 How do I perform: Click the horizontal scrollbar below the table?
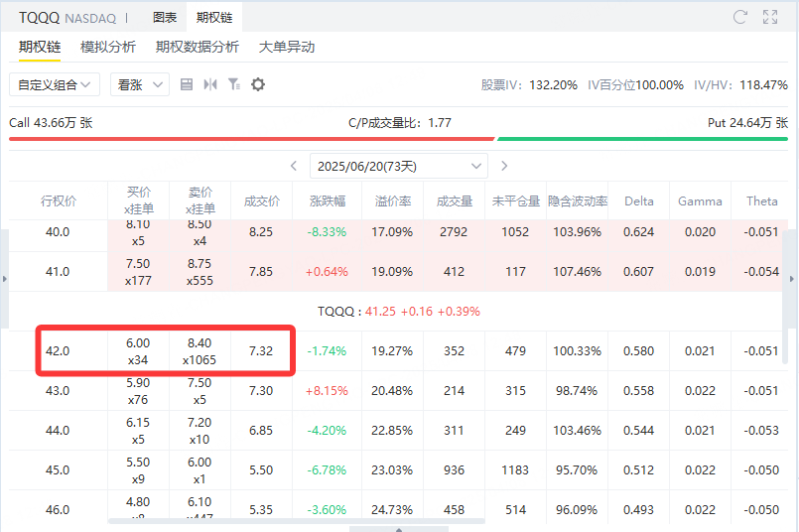point(297,521)
